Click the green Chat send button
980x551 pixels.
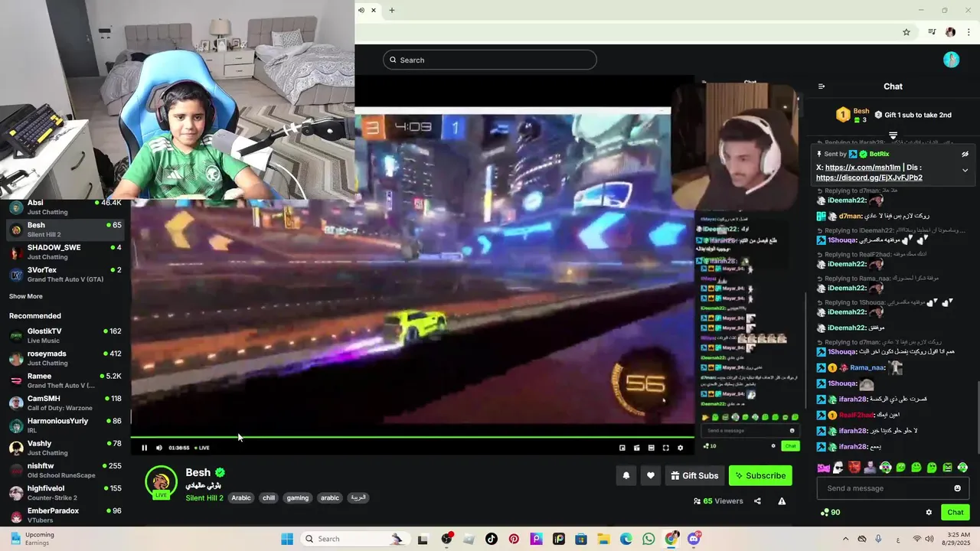pos(955,513)
